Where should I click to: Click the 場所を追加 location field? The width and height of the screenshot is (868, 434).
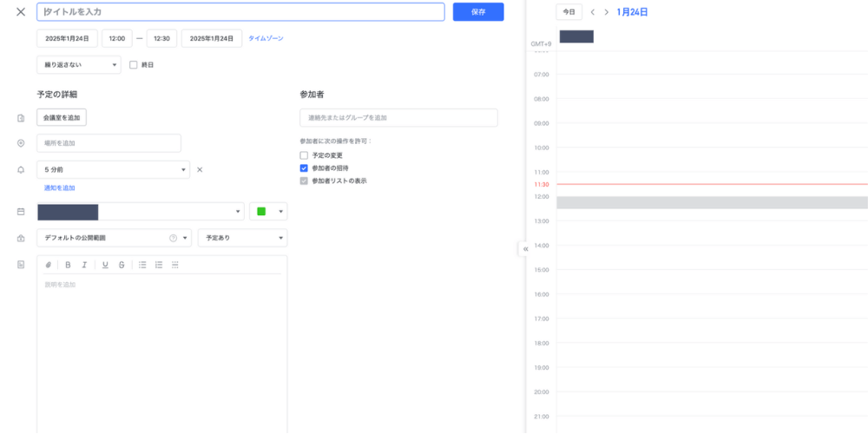[x=108, y=143]
